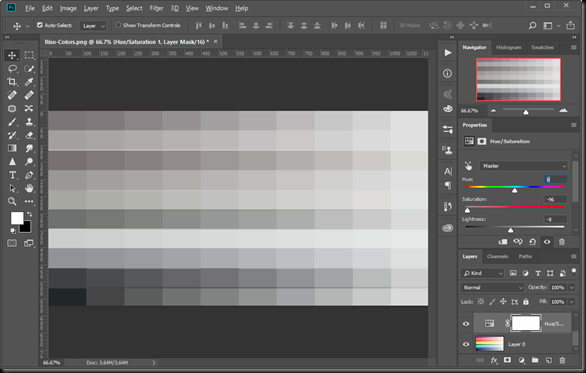This screenshot has width=586, height=373.
Task: Select the Lasso tool
Action: 12,69
